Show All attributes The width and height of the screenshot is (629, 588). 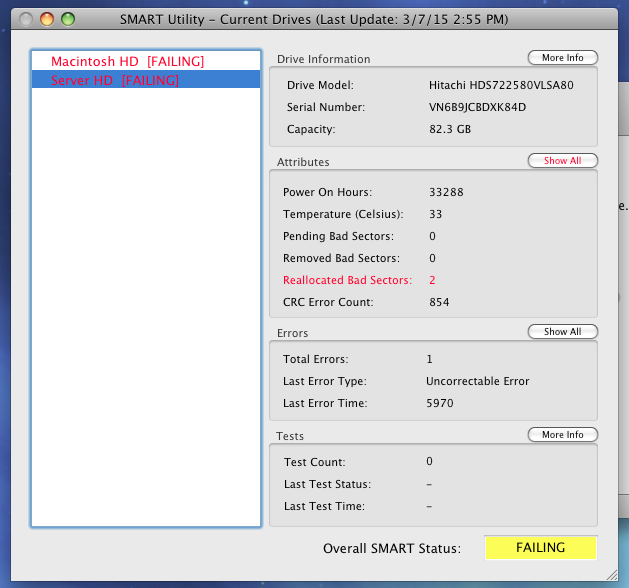tap(562, 161)
